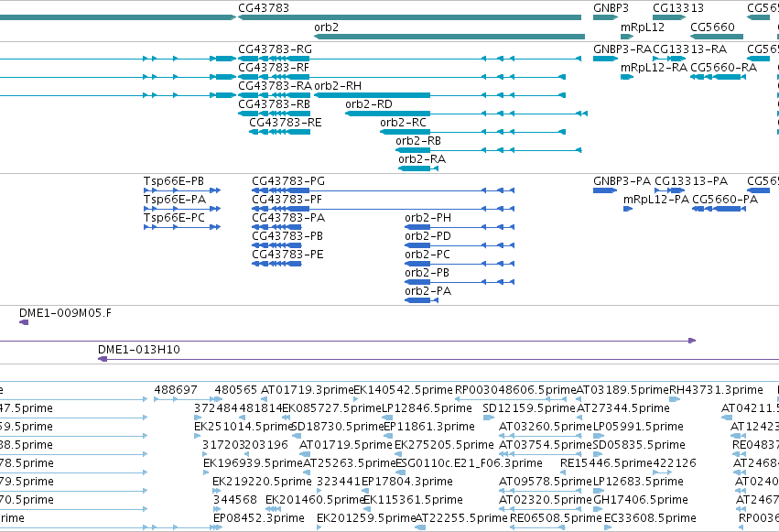Select transcript CG13313-RA
Image resolution: width=779 pixels, height=532 pixels.
[x=670, y=59]
